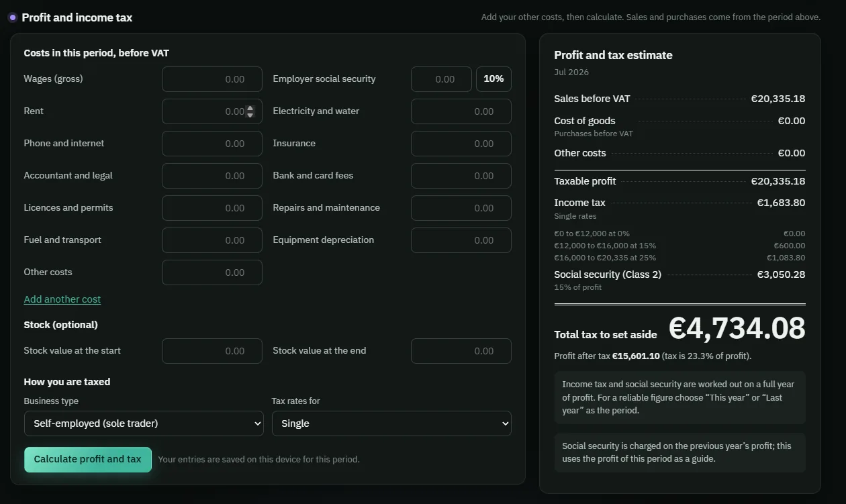Click the 'How you are taxed' heading

pyautogui.click(x=67, y=382)
